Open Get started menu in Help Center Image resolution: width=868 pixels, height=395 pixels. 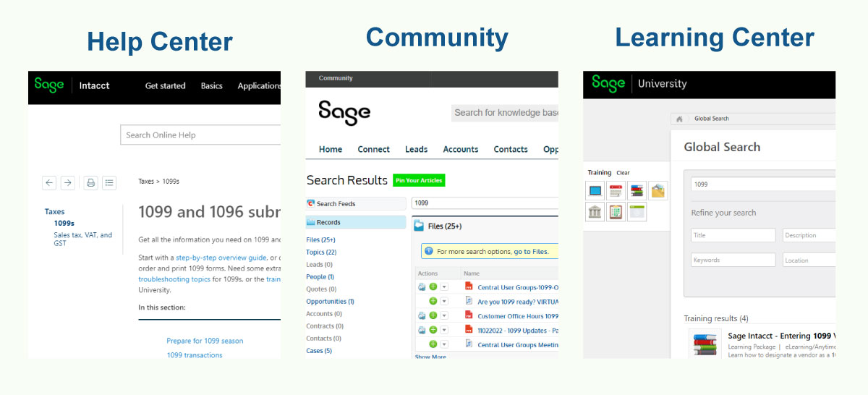click(x=166, y=85)
